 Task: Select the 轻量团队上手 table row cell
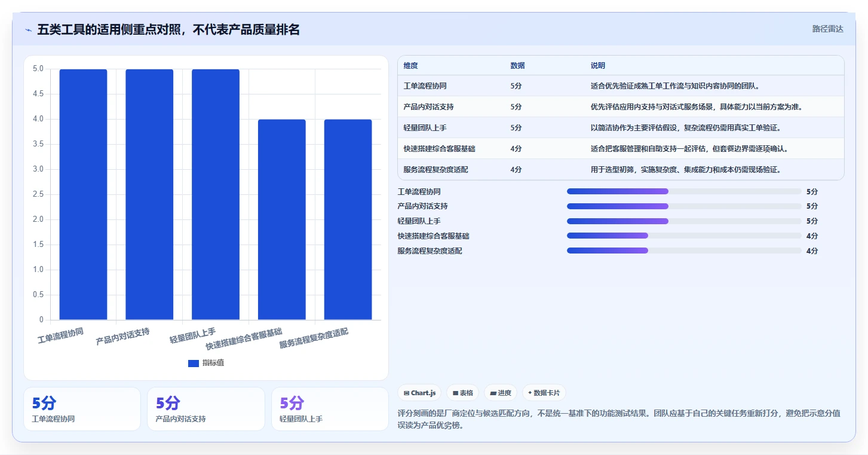tap(425, 128)
